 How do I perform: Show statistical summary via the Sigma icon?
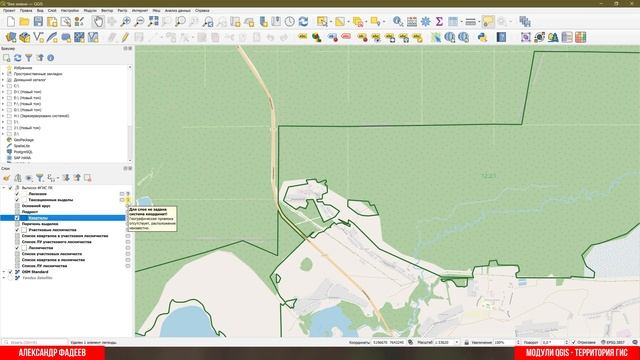click(439, 22)
